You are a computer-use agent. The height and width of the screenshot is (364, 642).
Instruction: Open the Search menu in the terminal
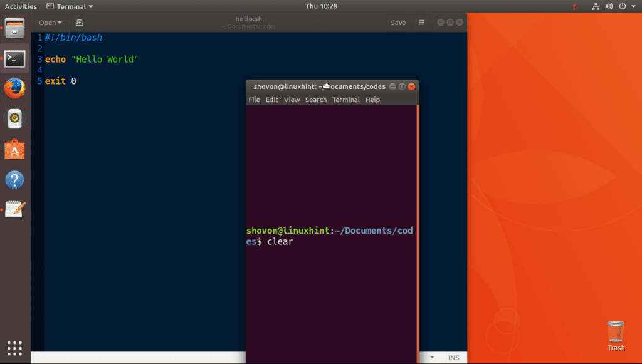point(316,100)
